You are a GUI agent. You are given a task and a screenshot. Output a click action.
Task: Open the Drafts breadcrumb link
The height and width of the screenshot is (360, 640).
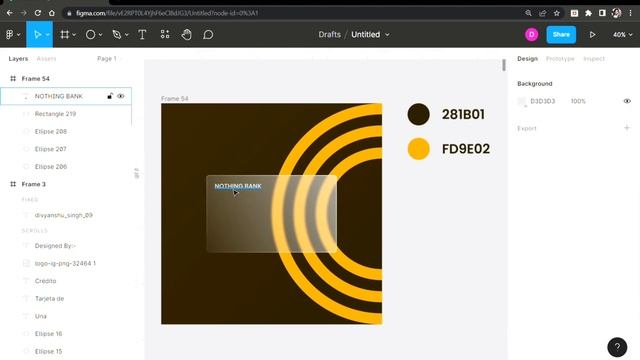click(x=329, y=35)
